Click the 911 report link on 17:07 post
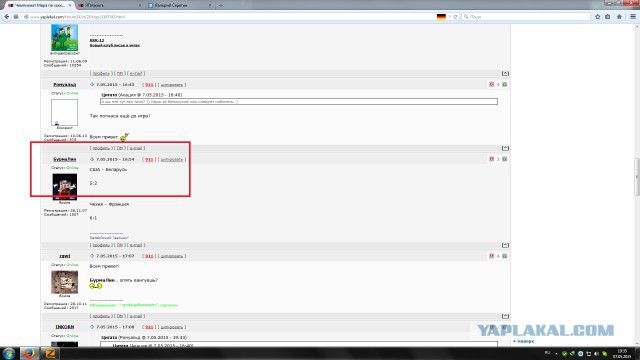640x360 pixels. coord(149,256)
